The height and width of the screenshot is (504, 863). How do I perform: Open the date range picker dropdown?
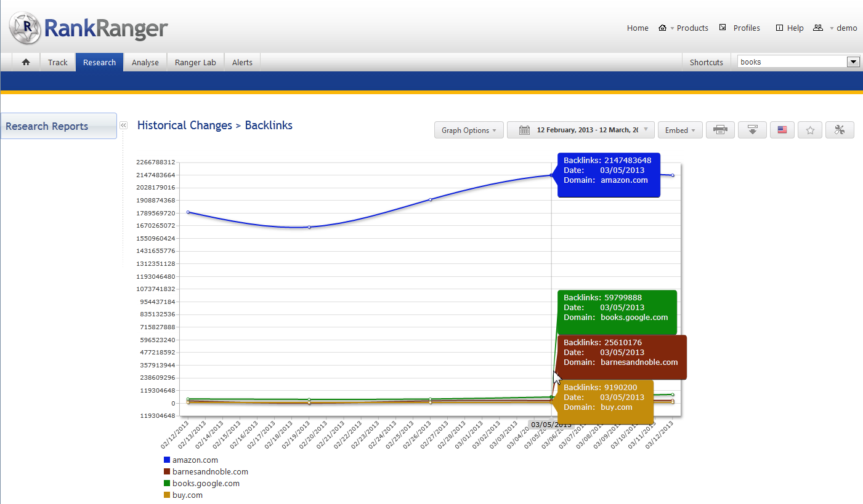click(581, 130)
